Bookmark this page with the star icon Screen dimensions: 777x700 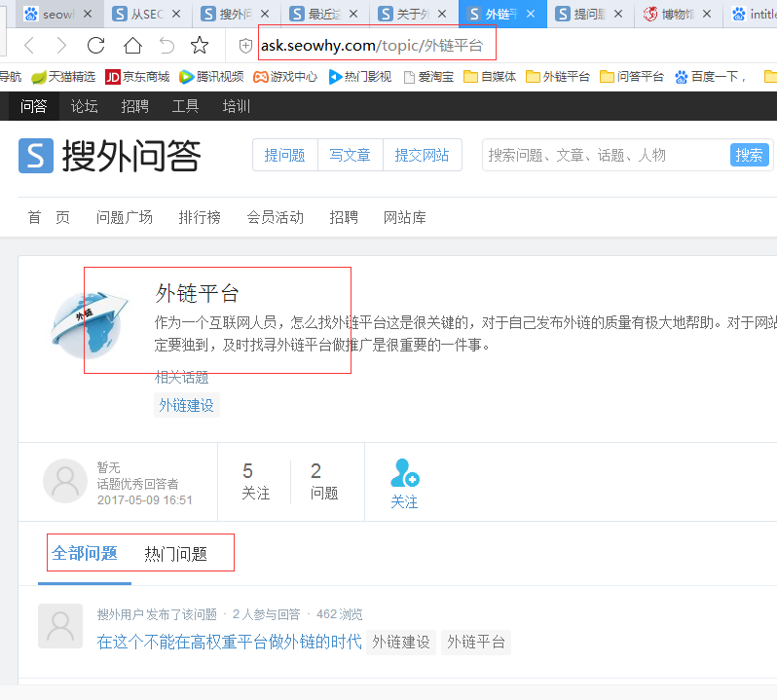click(x=200, y=46)
